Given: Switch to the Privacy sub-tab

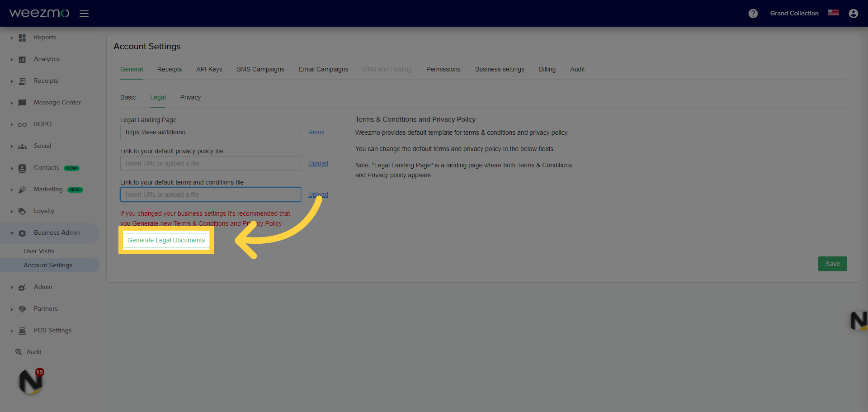Looking at the screenshot, I should pyautogui.click(x=190, y=97).
